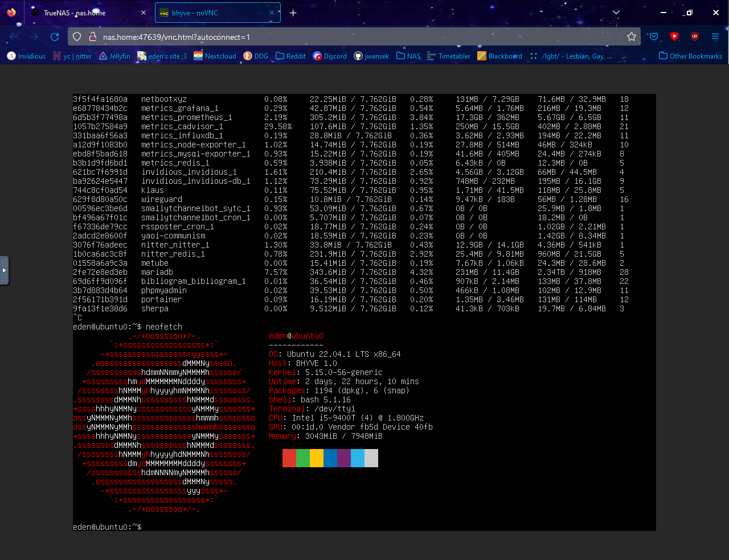Click the insecure connection lock icon
The height and width of the screenshot is (560, 729).
(92, 36)
